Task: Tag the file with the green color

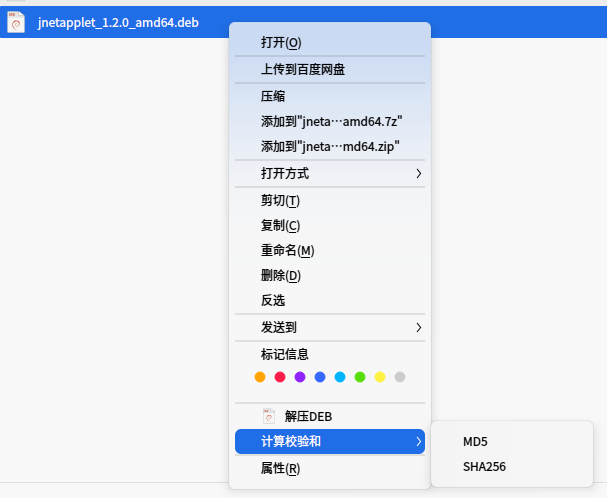Action: [360, 377]
